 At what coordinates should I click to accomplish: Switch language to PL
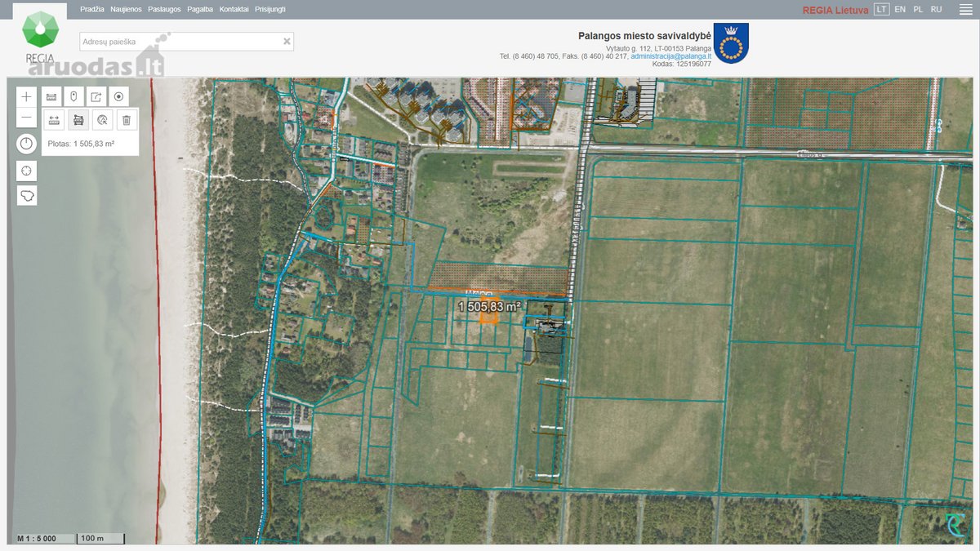(x=918, y=9)
